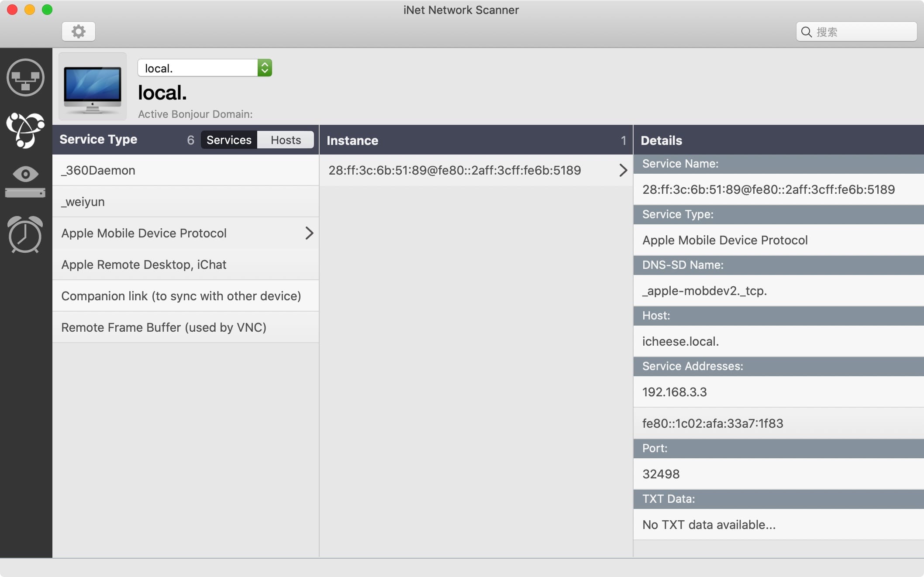924x577 pixels.
Task: Expand the instance row chevron
Action: (623, 170)
